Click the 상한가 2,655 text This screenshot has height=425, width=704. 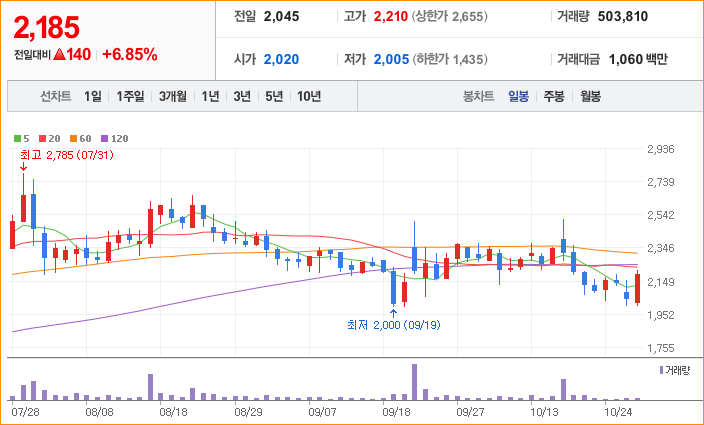[x=449, y=17]
